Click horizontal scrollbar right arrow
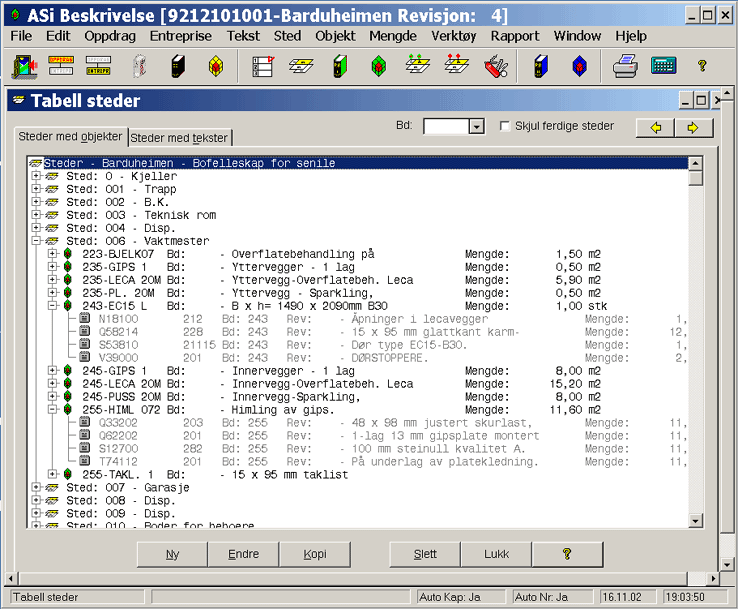The width and height of the screenshot is (738, 609). pyautogui.click(x=714, y=578)
